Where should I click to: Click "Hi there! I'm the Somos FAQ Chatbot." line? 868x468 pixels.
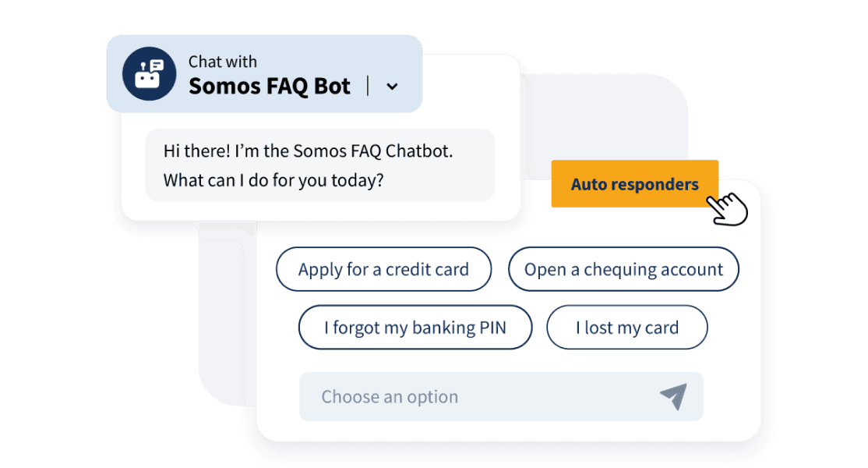(308, 151)
